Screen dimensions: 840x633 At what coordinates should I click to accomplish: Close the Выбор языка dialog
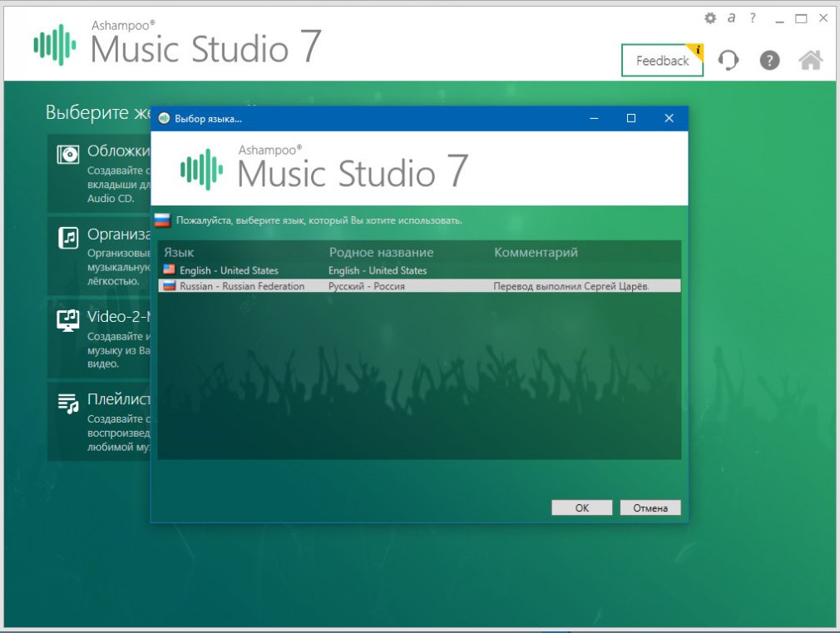click(x=669, y=118)
